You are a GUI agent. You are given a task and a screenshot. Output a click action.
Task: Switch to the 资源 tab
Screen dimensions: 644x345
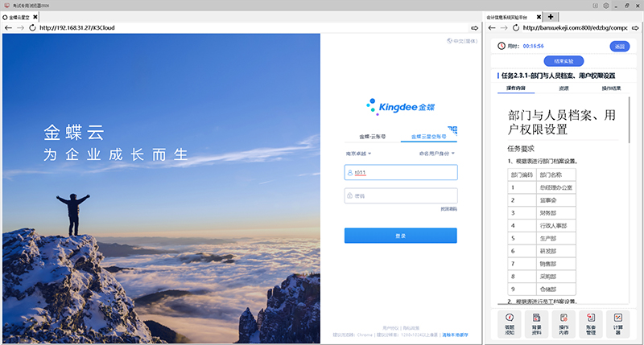(x=563, y=88)
